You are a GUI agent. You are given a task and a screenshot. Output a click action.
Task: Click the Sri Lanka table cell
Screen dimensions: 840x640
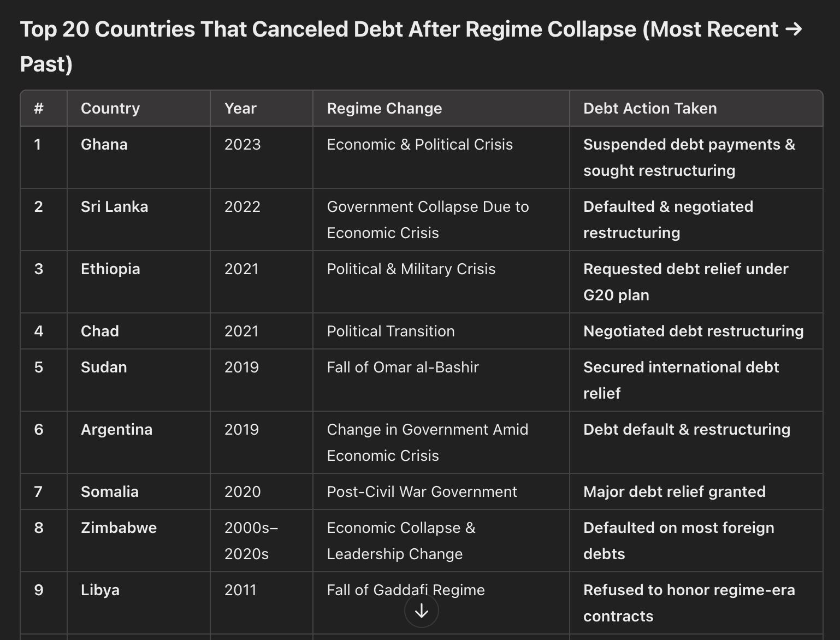click(x=115, y=206)
